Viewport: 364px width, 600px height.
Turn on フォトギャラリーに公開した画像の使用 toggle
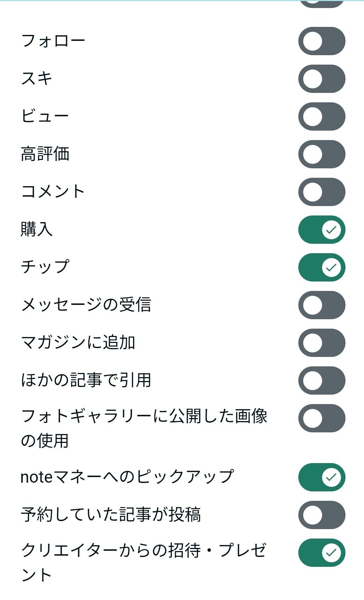tap(321, 418)
